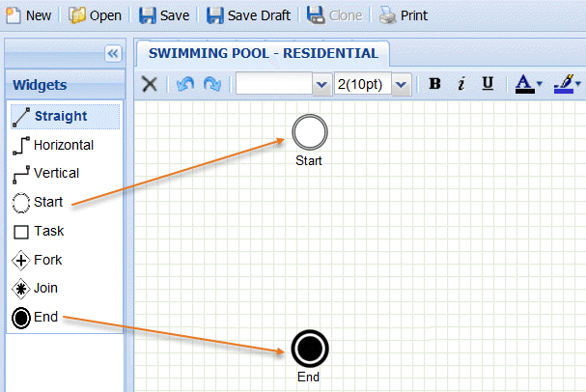Collapse the Widgets side panel

click(x=112, y=54)
